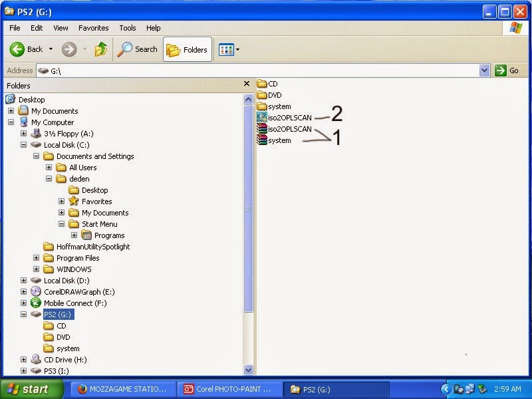Click the network icon in the system tray
532x399 pixels.
click(470, 388)
